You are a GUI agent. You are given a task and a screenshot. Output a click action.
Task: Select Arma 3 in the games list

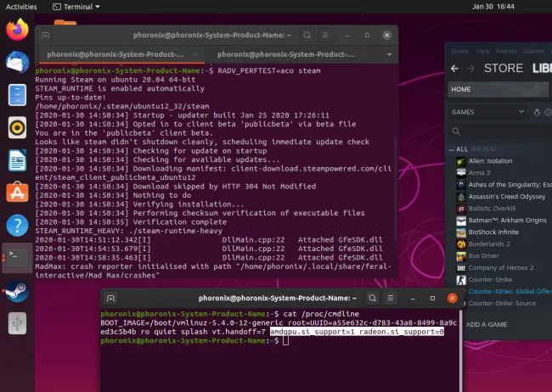479,173
